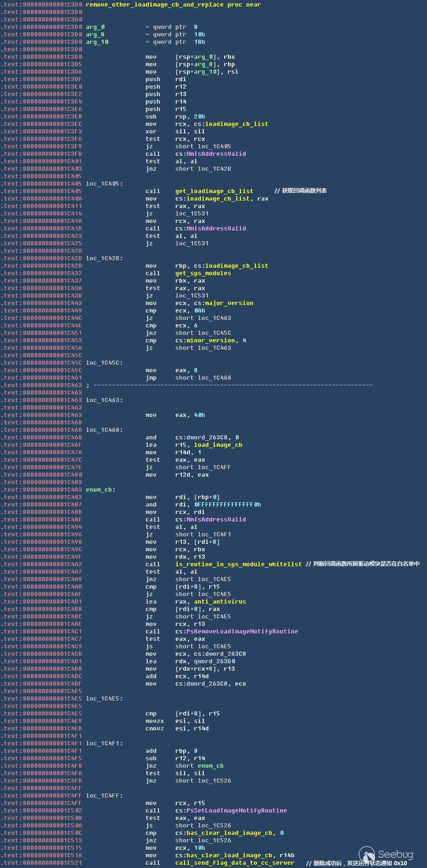The width and height of the screenshot is (427, 868).
Task: Click the anti_antivirus symbol
Action: point(220,602)
